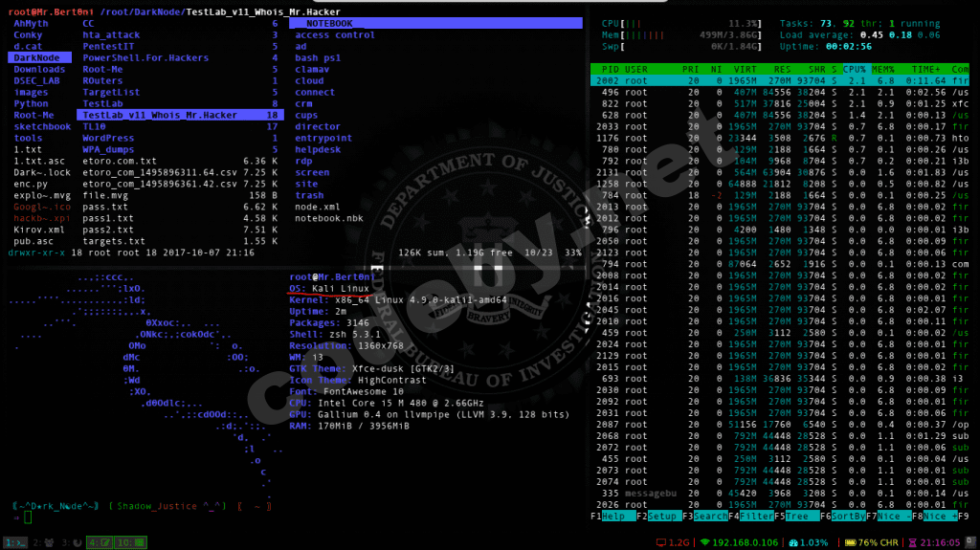Select the _NOTEBOOK_ entry in preview column
Viewport: 980px width, 550px height.
[435, 24]
